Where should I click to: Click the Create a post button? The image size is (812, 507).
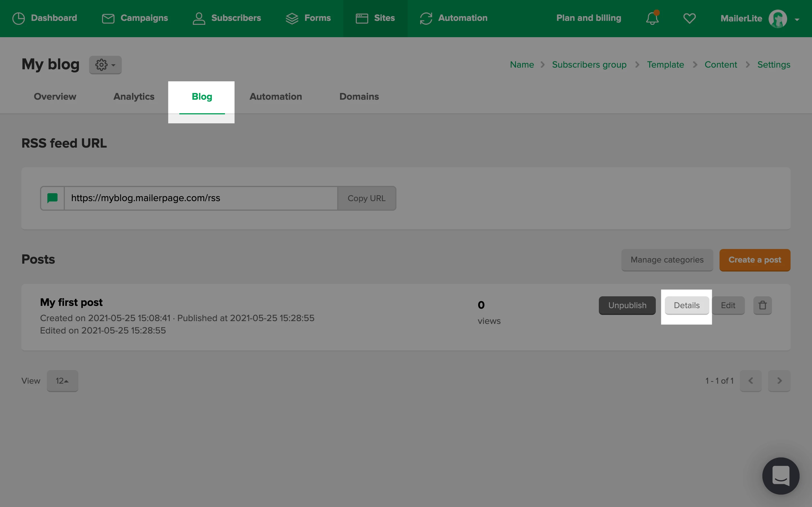754,260
